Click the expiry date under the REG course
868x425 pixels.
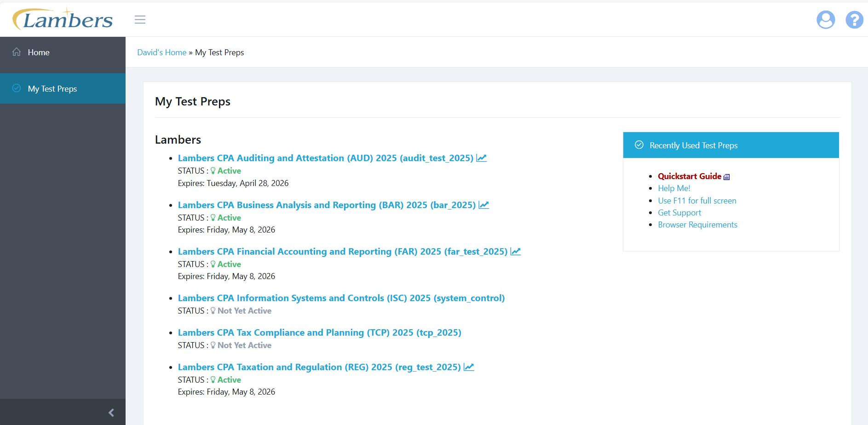coord(226,392)
